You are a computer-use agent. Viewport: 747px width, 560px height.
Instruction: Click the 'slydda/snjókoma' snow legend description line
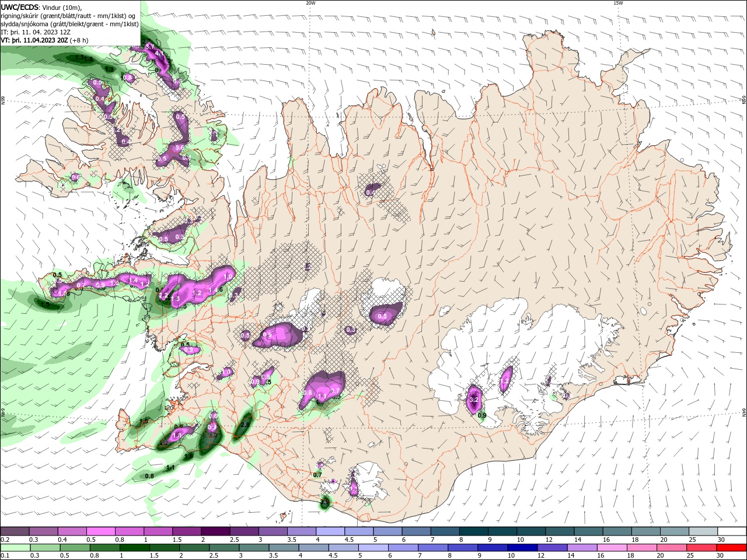[x=69, y=24]
